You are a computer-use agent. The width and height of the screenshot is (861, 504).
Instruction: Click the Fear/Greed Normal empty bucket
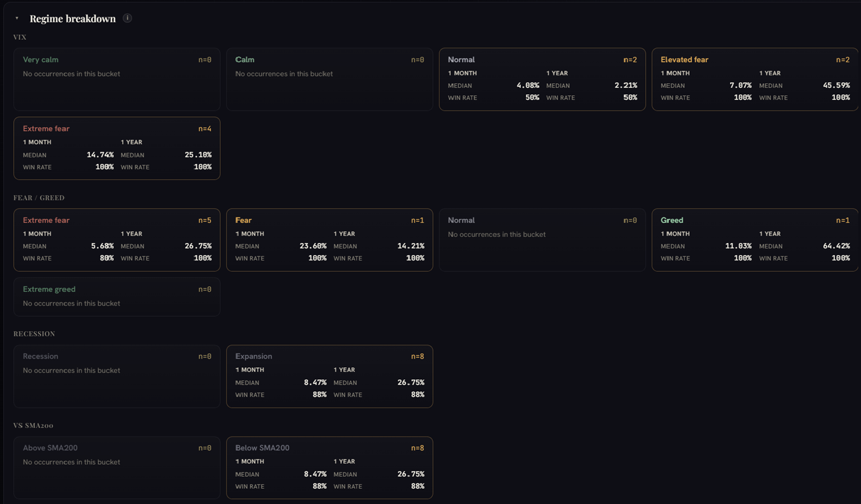(542, 240)
